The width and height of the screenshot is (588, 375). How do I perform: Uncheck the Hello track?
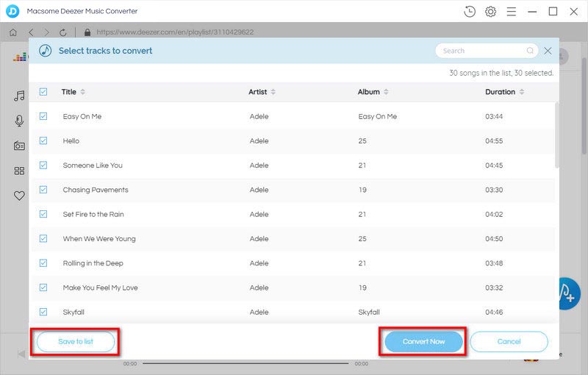coord(43,140)
